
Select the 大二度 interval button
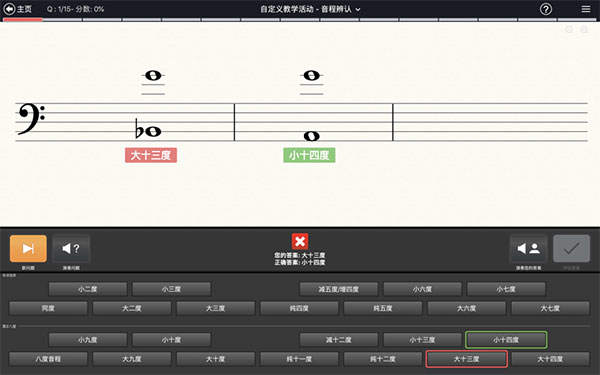132,308
